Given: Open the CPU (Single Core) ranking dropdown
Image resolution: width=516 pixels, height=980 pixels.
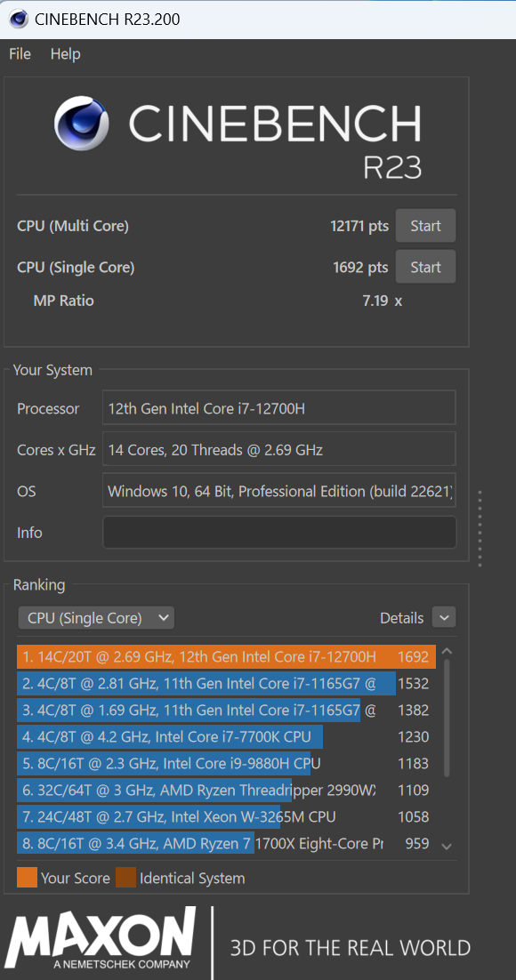Looking at the screenshot, I should pyautogui.click(x=96, y=618).
